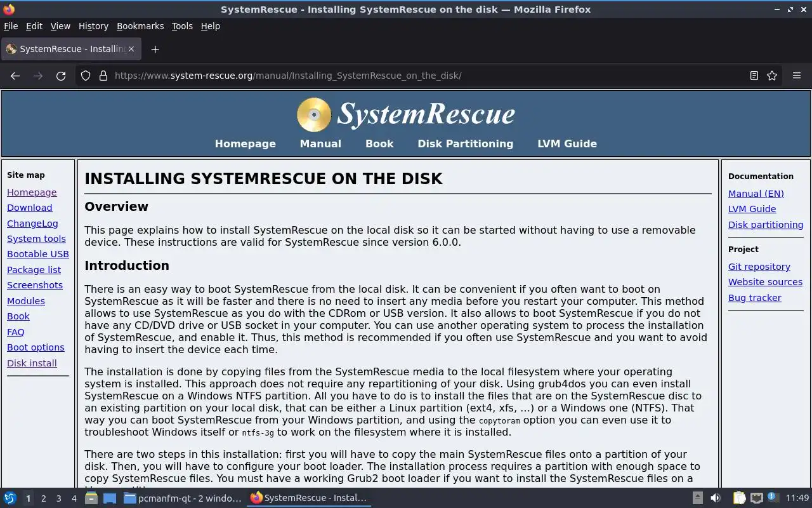Open the Book link in the site map
The image size is (812, 508).
tap(18, 316)
